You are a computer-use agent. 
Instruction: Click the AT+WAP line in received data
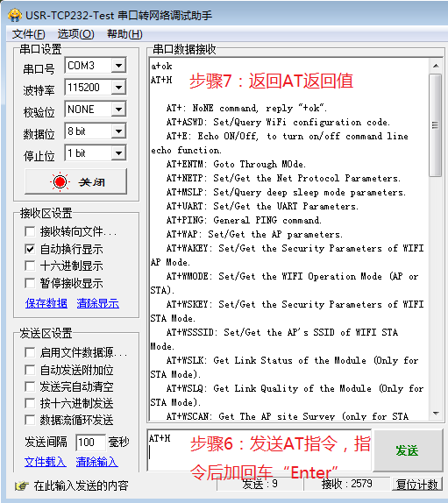click(254, 234)
